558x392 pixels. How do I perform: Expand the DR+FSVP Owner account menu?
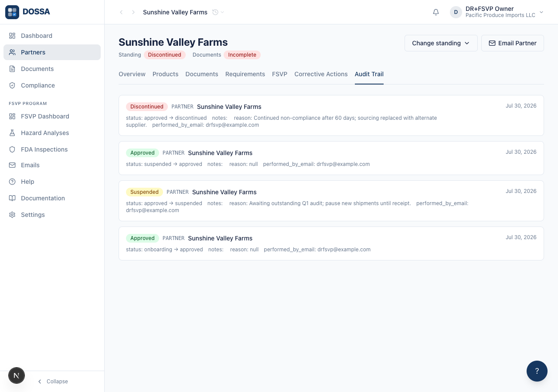coord(497,12)
